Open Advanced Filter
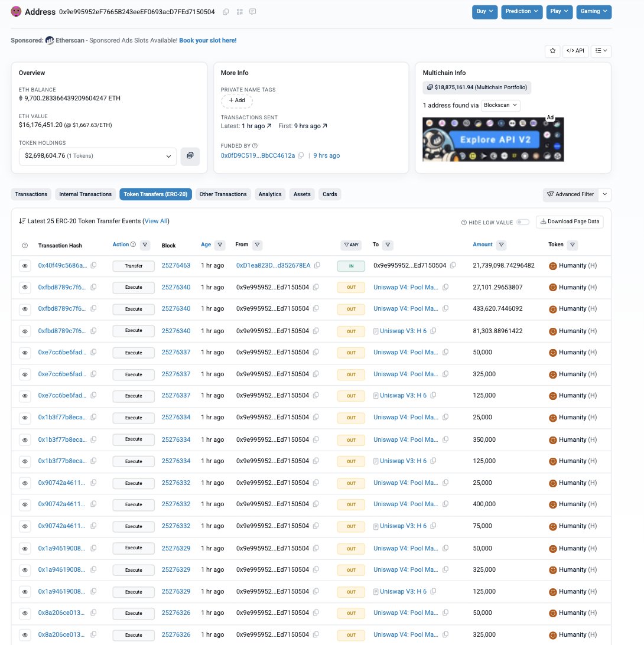 [x=571, y=194]
